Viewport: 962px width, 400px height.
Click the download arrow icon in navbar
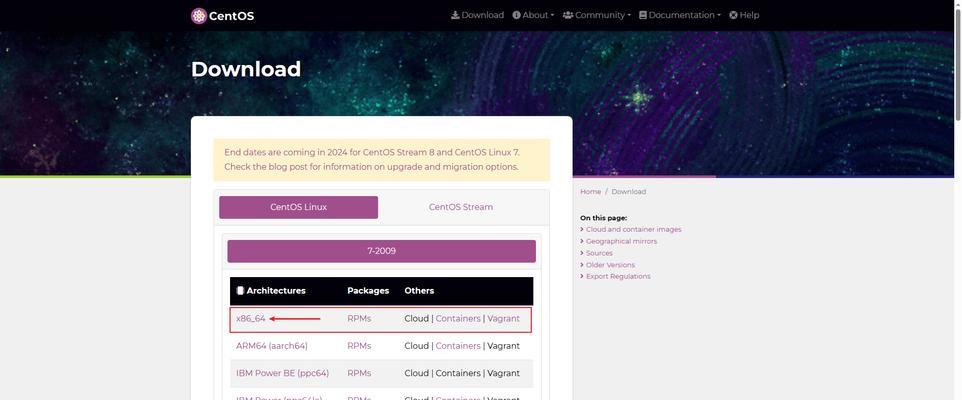tap(455, 15)
